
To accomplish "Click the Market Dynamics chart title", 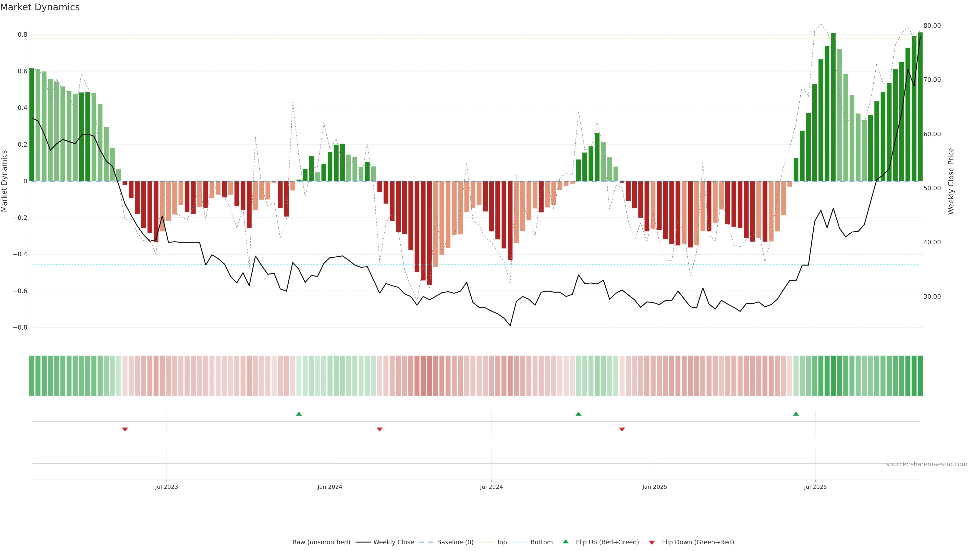I will [x=40, y=7].
